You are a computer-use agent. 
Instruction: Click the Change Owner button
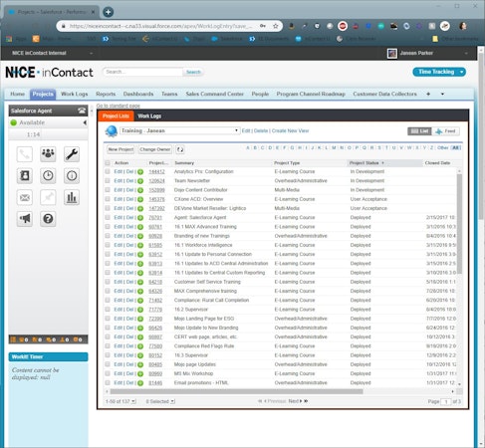pos(155,149)
